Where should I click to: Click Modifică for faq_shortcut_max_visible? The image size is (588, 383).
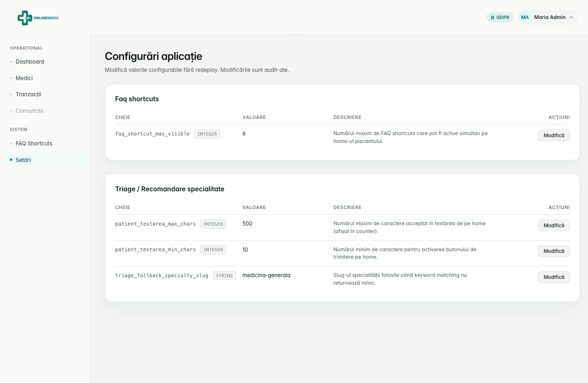click(x=554, y=136)
